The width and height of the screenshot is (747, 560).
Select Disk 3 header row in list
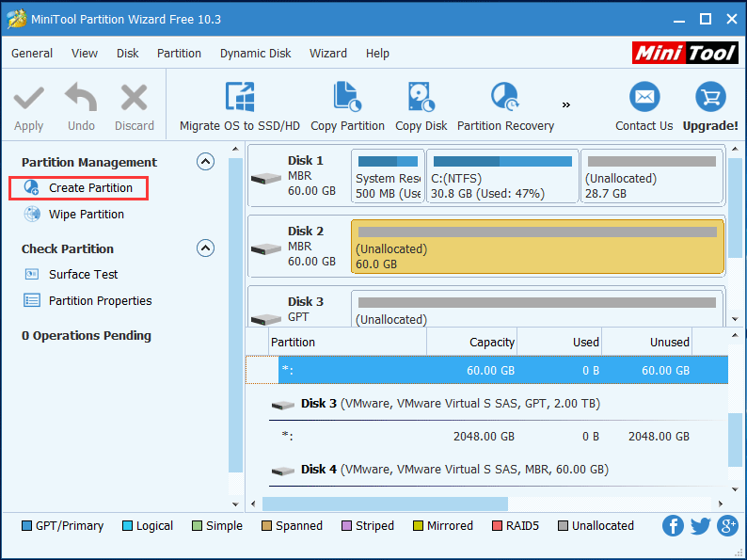coord(487,404)
